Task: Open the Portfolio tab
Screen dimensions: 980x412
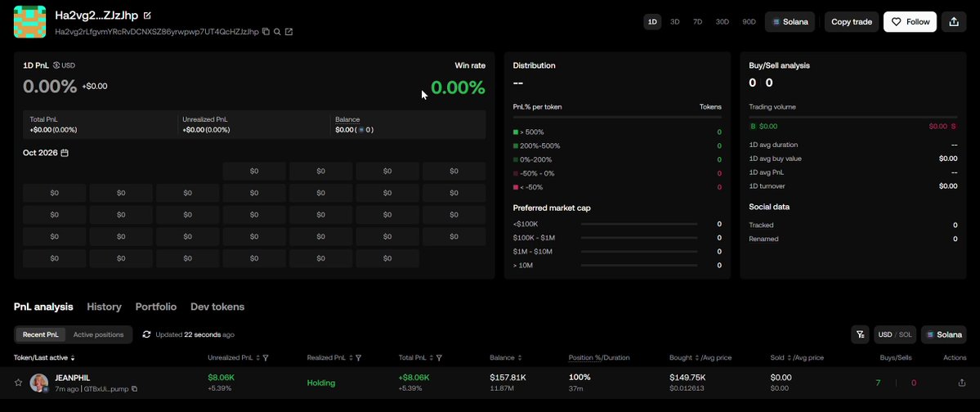Action: coord(155,307)
